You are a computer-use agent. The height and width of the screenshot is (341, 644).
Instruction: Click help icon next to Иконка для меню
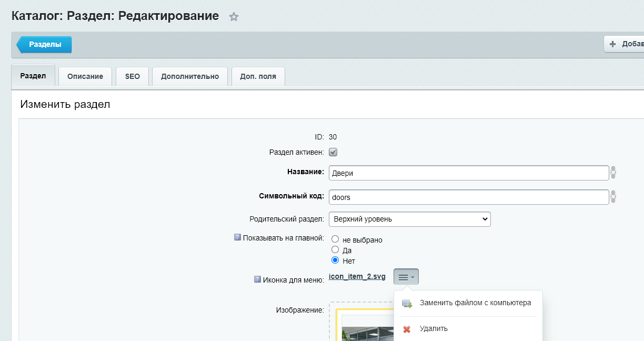point(258,279)
